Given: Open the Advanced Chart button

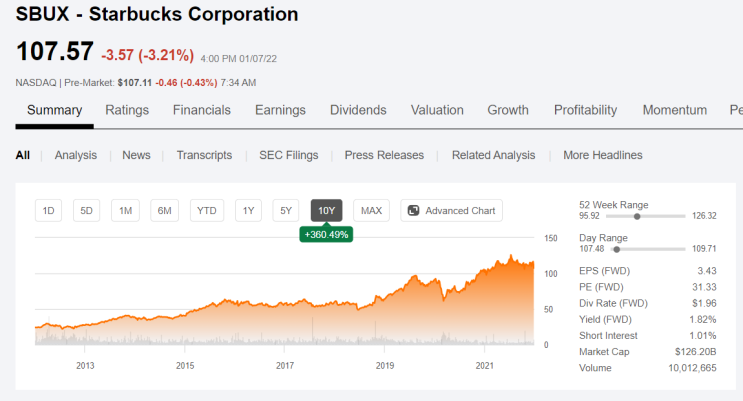Looking at the screenshot, I should pyautogui.click(x=452, y=210).
